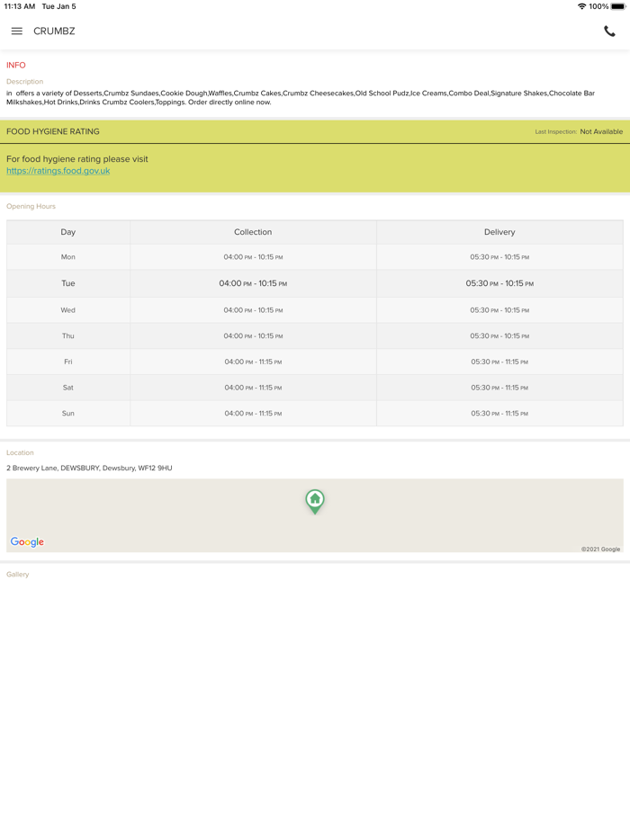
Task: Click Tuesday's delivery hours
Action: [499, 283]
